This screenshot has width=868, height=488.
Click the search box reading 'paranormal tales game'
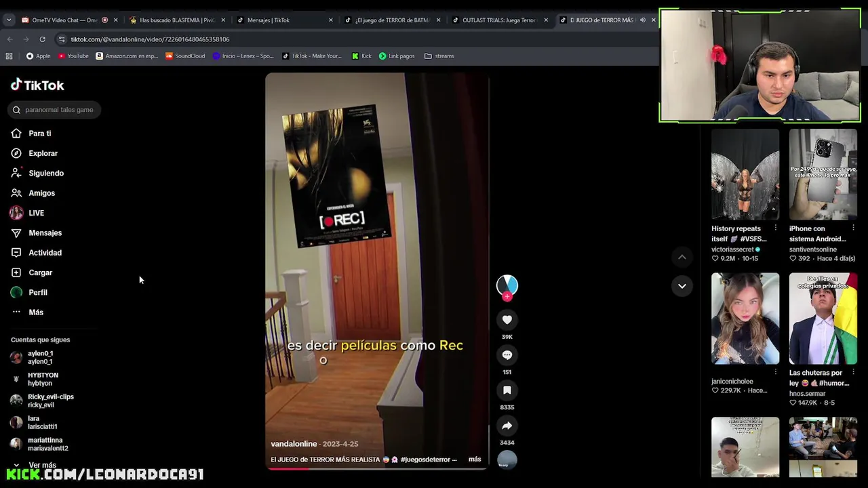(54, 110)
